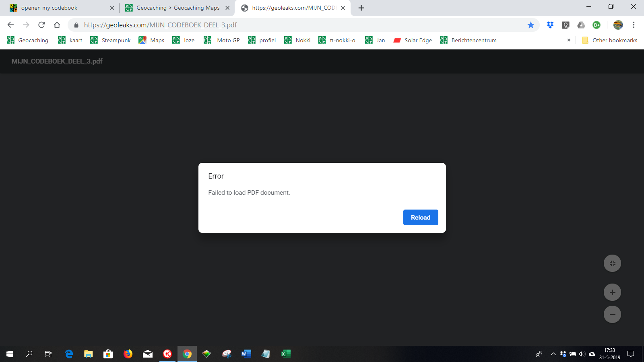Screen dimensions: 644x362
Task: Open the Solar Edge bookmark
Action: point(413,40)
